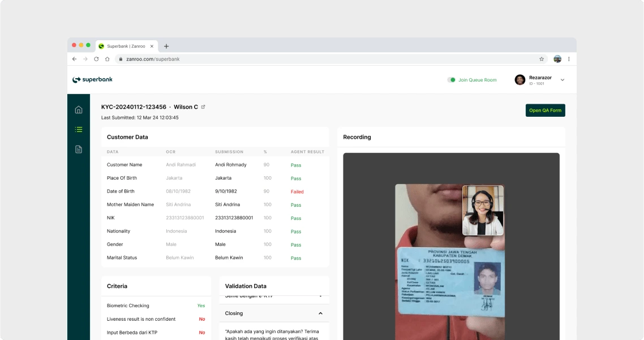Select Pass result for NIK
Image resolution: width=644 pixels, height=340 pixels.
(x=296, y=218)
